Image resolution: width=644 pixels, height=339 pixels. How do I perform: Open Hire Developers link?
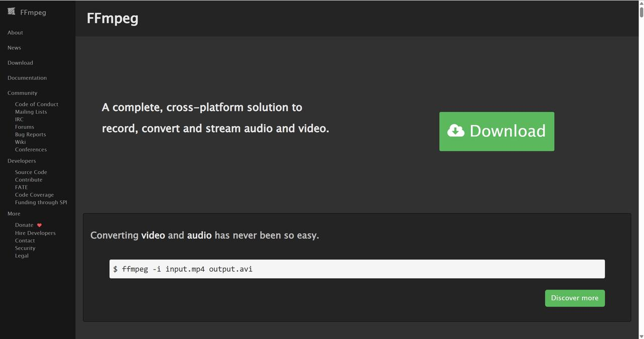(x=35, y=233)
